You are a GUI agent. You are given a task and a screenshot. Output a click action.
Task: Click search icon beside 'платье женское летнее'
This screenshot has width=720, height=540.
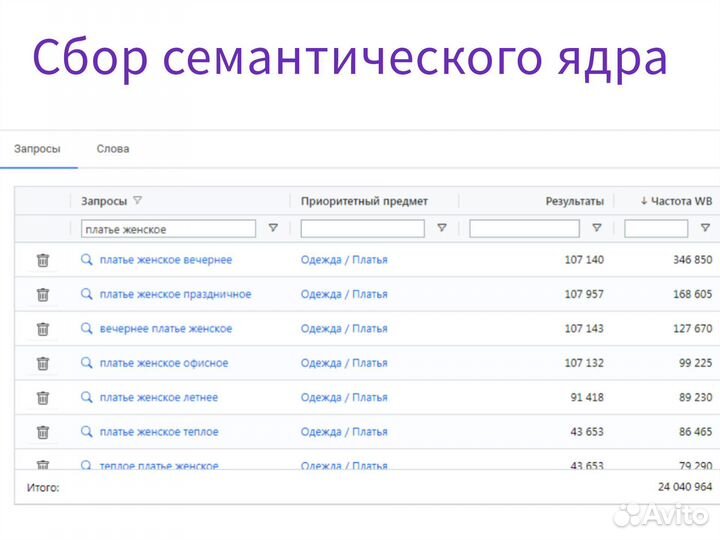pyautogui.click(x=86, y=397)
